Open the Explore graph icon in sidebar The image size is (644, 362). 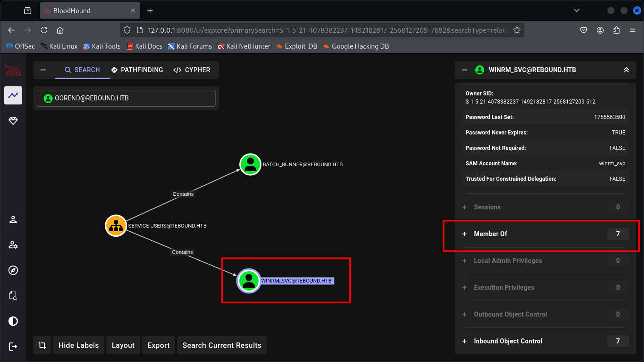point(13,95)
